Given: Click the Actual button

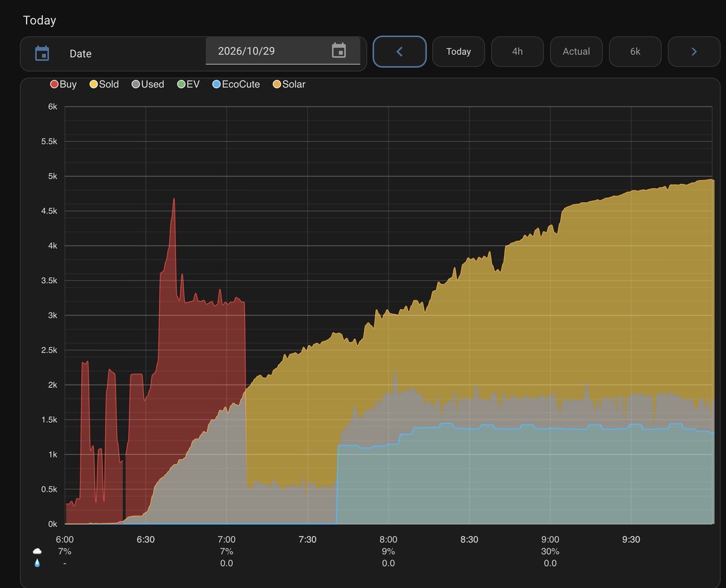Looking at the screenshot, I should 576,51.
